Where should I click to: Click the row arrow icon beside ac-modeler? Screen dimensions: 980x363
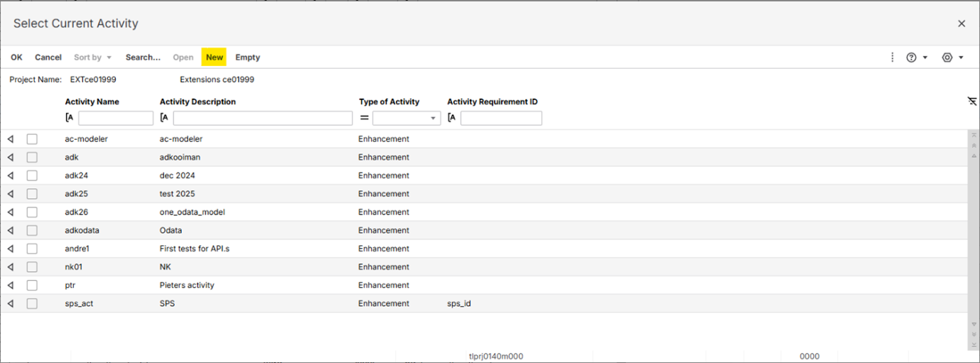tap(11, 139)
